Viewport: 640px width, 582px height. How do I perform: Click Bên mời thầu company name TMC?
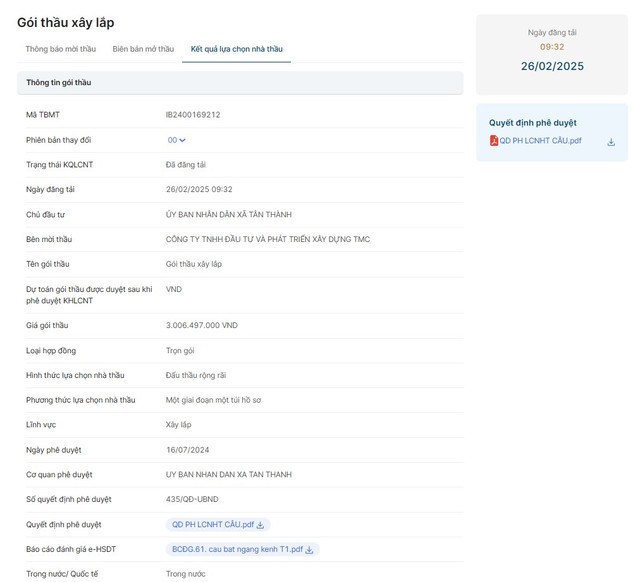pos(267,239)
